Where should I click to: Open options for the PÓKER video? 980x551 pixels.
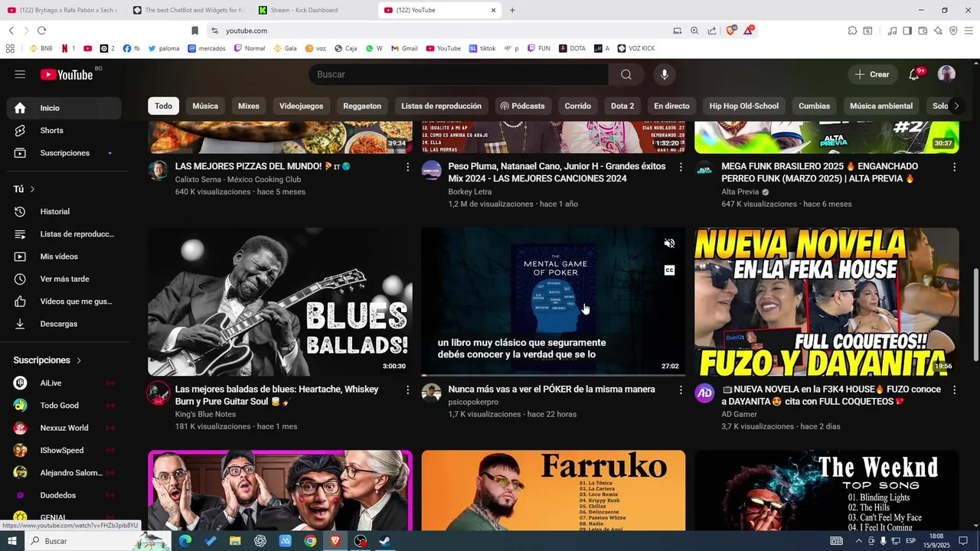681,390
